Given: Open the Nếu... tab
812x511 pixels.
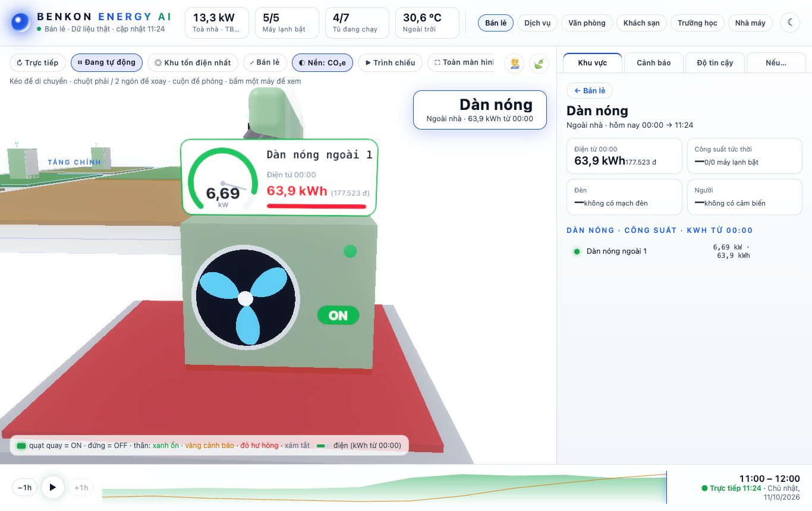Looking at the screenshot, I should click(776, 63).
